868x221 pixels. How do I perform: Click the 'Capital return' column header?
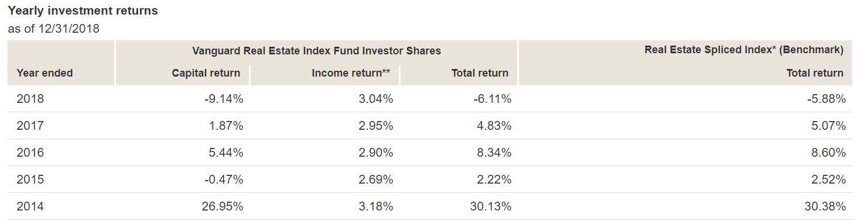[206, 73]
